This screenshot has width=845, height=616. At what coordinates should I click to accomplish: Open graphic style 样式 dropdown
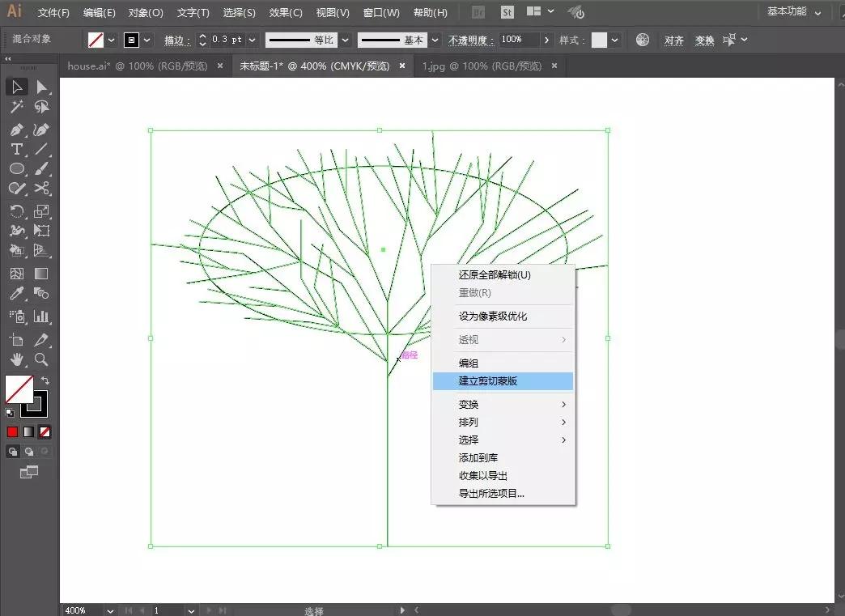coord(614,40)
